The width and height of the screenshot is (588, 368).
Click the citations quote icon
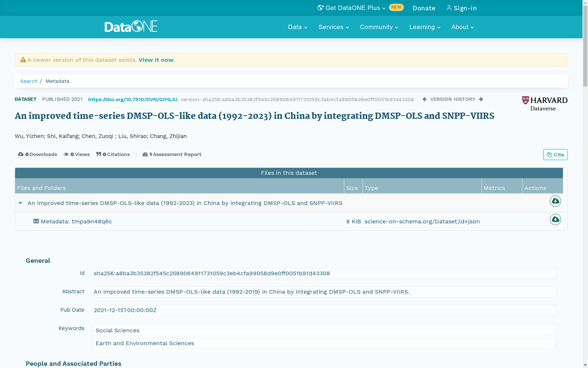pyautogui.click(x=98, y=154)
